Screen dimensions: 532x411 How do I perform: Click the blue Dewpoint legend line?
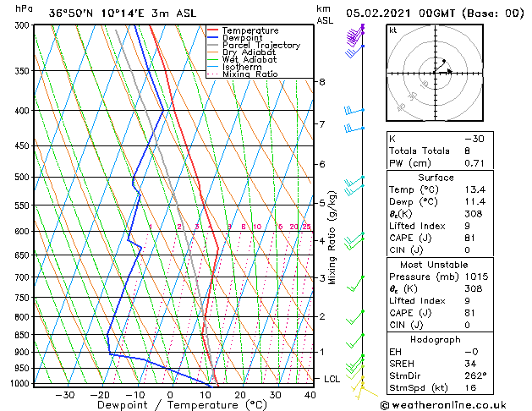[213, 37]
